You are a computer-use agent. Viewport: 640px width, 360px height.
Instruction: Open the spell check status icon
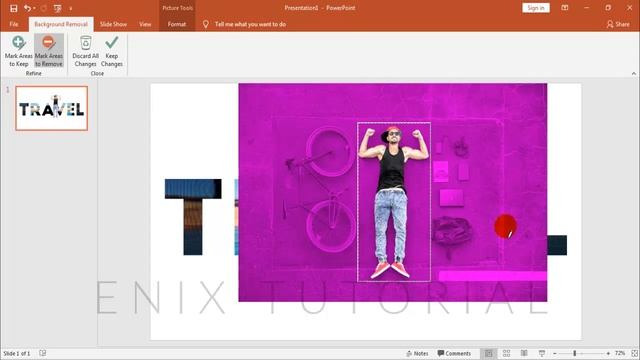coord(42,353)
